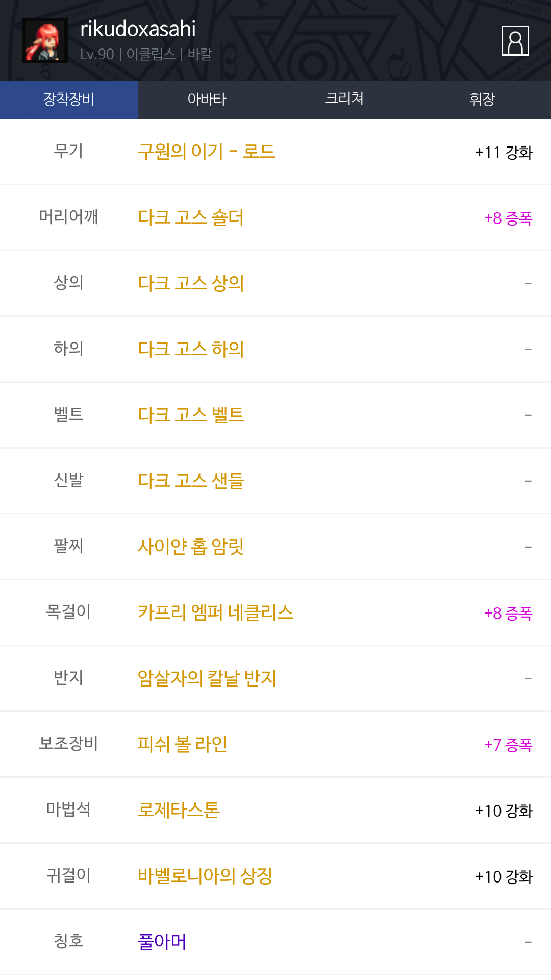Screen dimensions: 551x980
Task: Switch to the 아바타 tab
Action: [207, 100]
